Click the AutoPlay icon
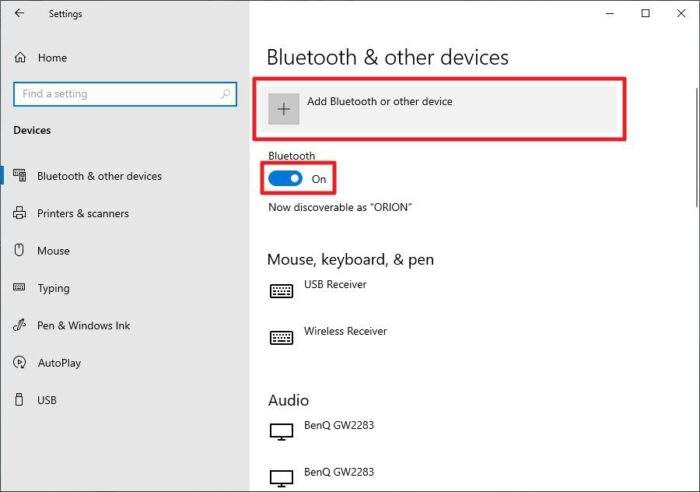This screenshot has height=492, width=700. pos(19,363)
